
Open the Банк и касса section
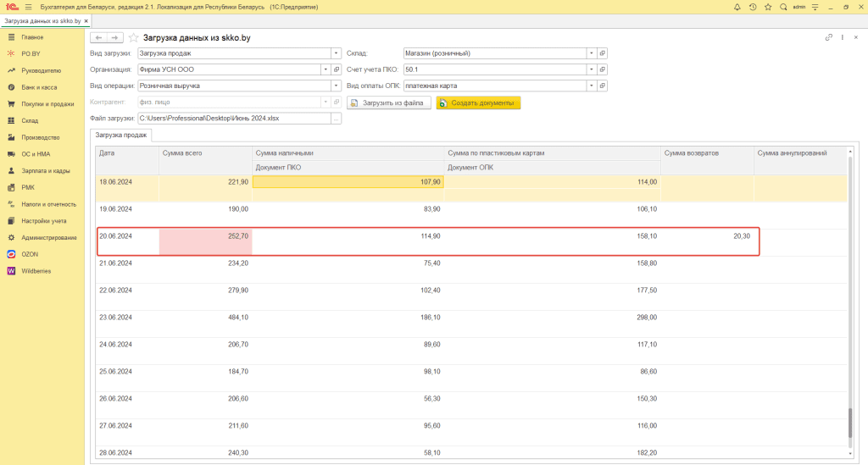click(39, 87)
